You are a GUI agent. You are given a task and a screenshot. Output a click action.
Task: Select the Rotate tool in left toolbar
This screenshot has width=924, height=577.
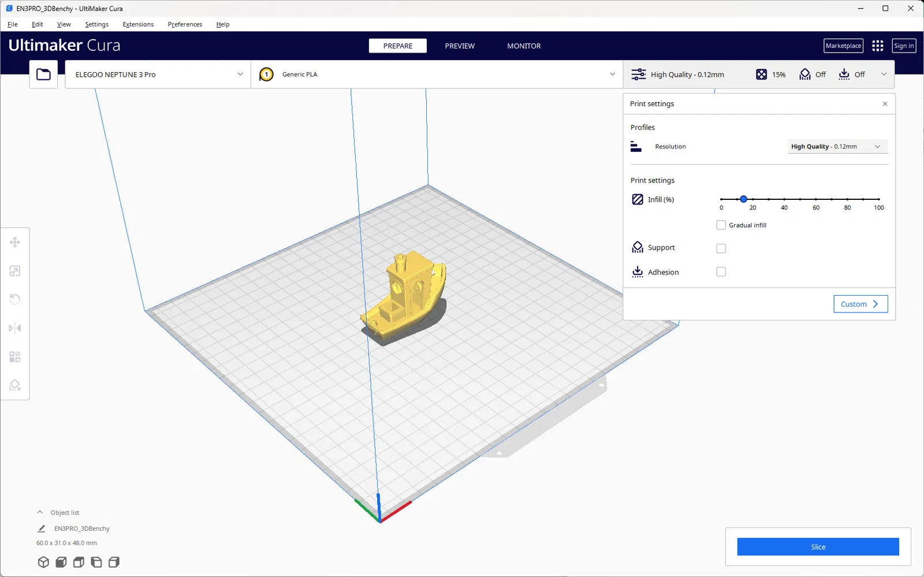15,299
